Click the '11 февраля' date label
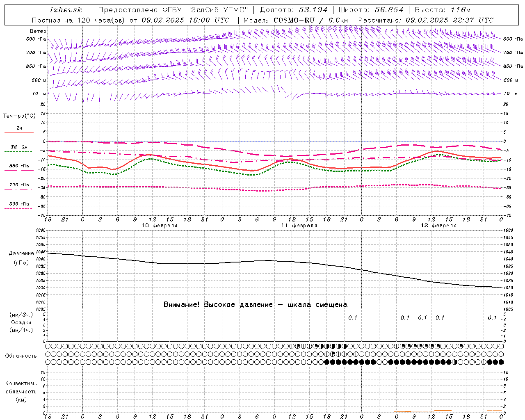Image resolution: width=525 pixels, height=420 pixels. point(299,226)
